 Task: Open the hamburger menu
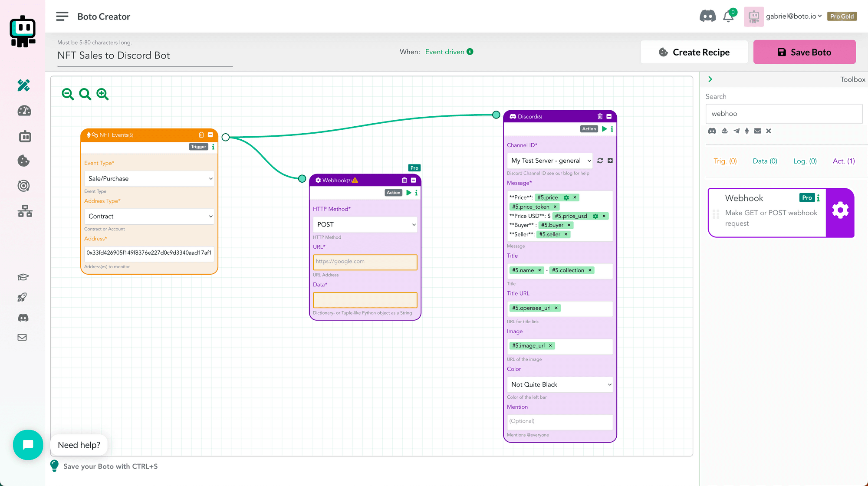pos(62,16)
